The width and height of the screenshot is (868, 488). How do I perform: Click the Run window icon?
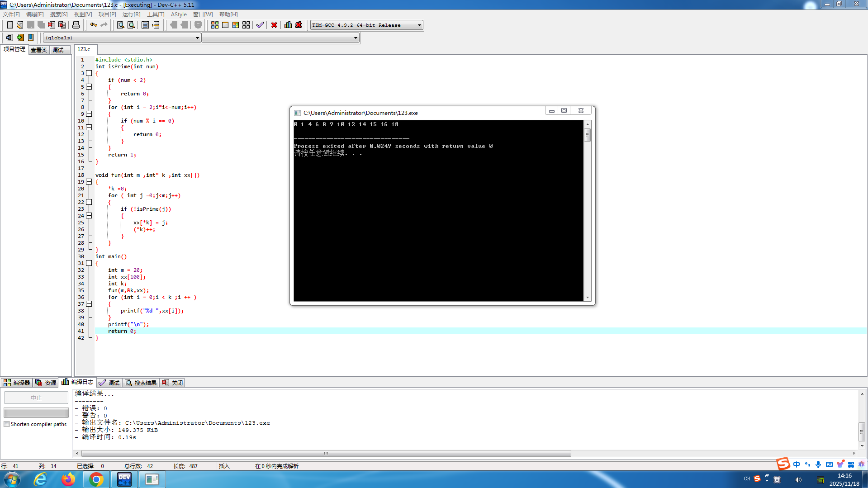pyautogui.click(x=225, y=25)
